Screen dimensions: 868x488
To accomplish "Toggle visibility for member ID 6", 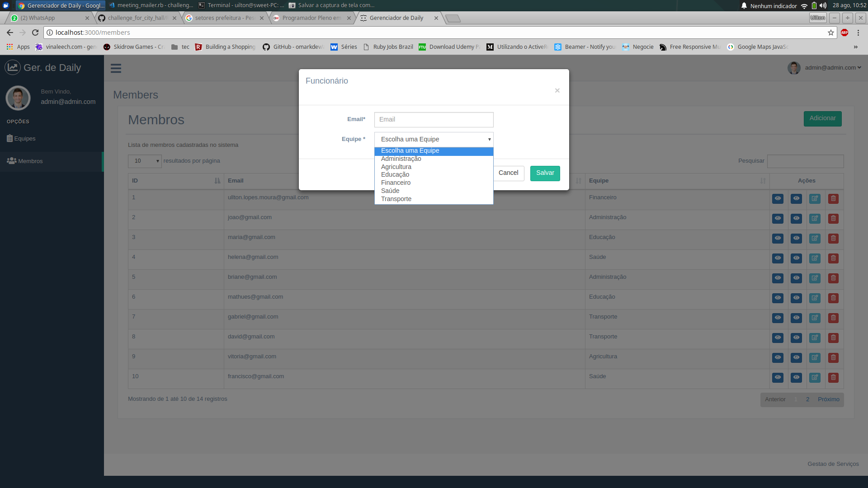I will point(778,297).
